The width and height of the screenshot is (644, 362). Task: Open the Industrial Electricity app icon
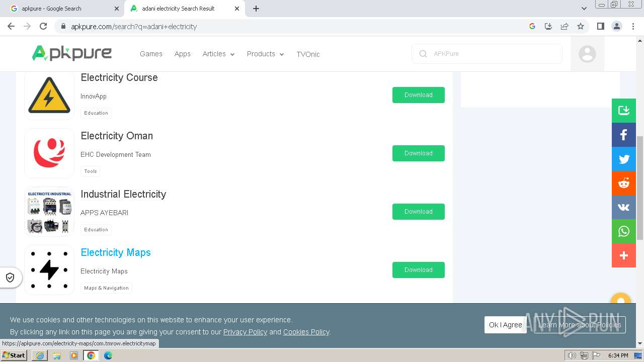tap(49, 212)
